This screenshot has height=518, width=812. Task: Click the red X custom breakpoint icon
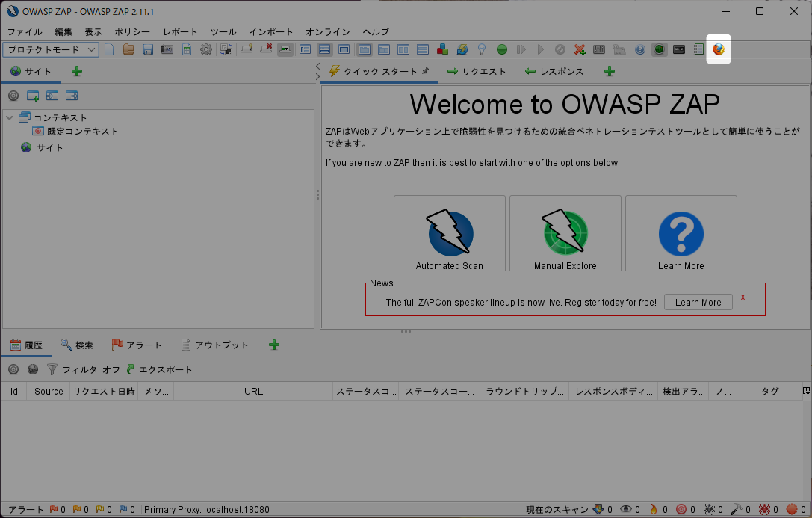click(x=580, y=49)
